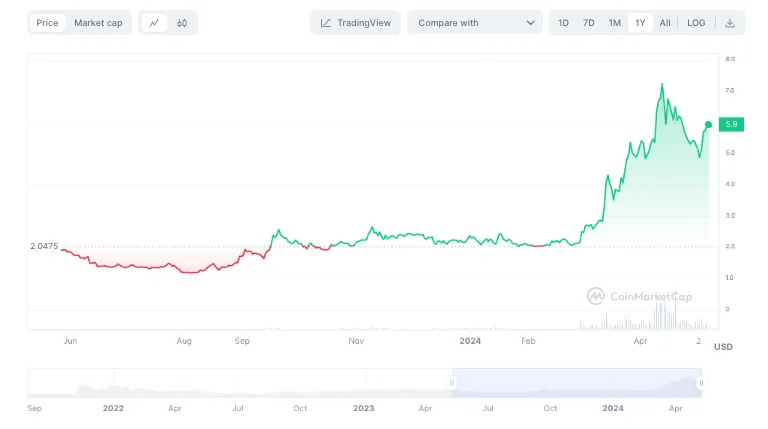
Task: Select the 7D time range tab
Action: (589, 23)
